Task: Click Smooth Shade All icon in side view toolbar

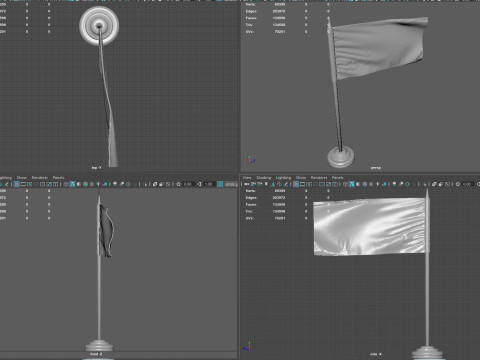Action: (x=352, y=184)
